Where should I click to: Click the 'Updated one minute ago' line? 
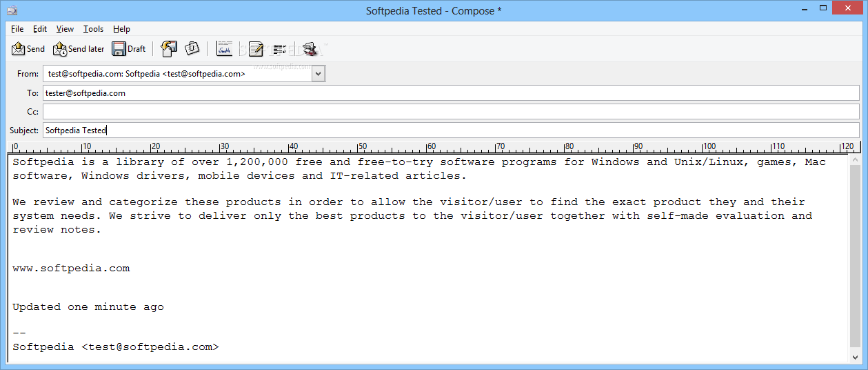88,307
